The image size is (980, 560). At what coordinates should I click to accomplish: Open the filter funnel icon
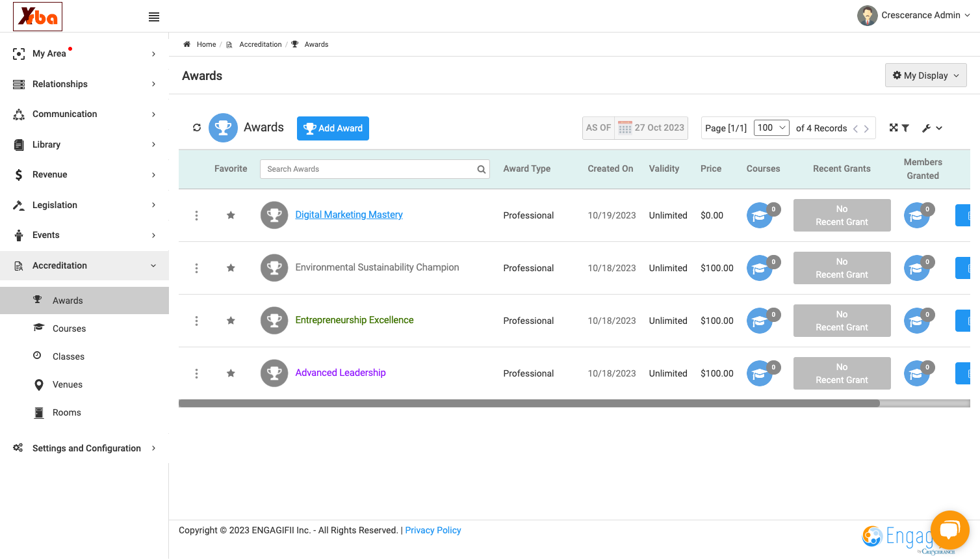click(905, 128)
